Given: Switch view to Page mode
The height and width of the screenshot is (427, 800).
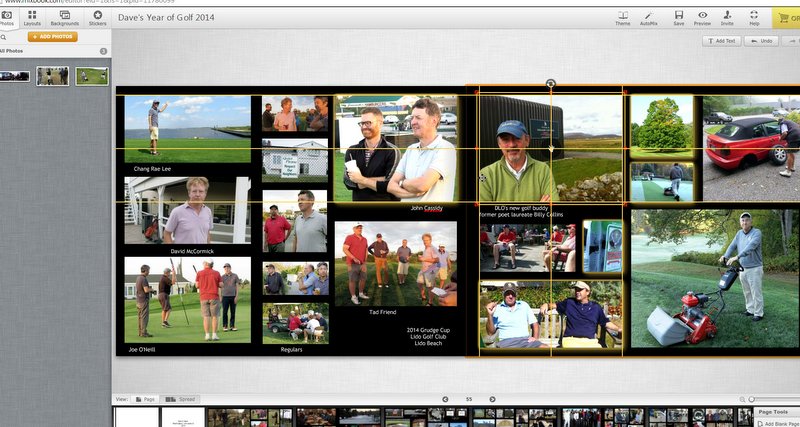Looking at the screenshot, I should 145,399.
